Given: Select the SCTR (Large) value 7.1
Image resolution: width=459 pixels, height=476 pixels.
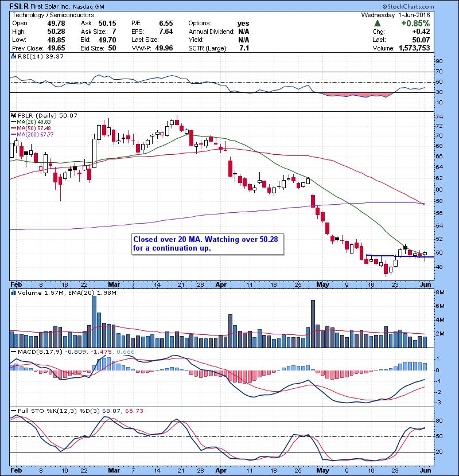Looking at the screenshot, I should [244, 48].
